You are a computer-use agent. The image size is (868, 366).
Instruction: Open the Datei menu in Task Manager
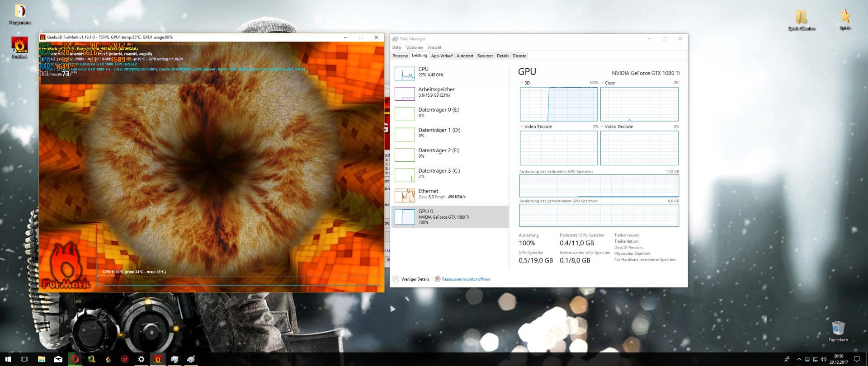pos(397,47)
